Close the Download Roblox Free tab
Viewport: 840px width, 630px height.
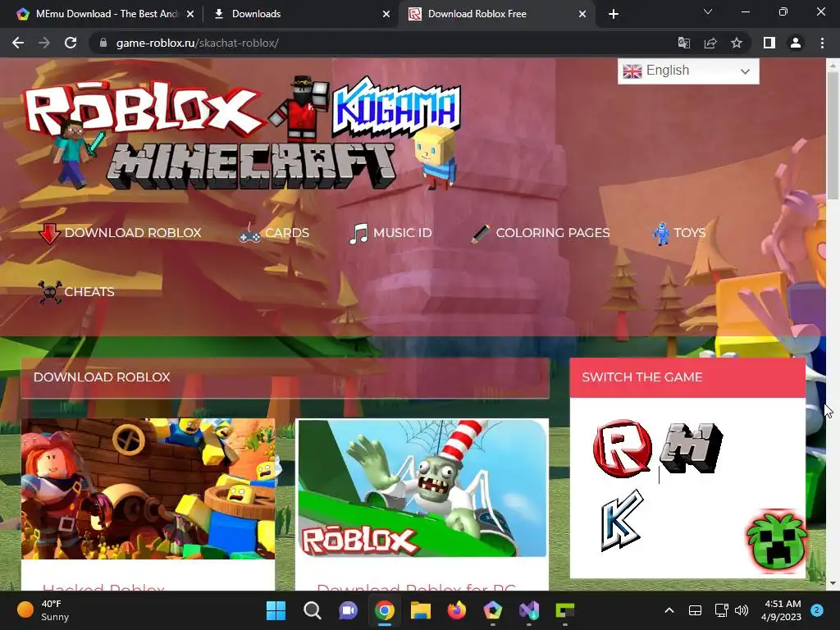click(x=582, y=14)
